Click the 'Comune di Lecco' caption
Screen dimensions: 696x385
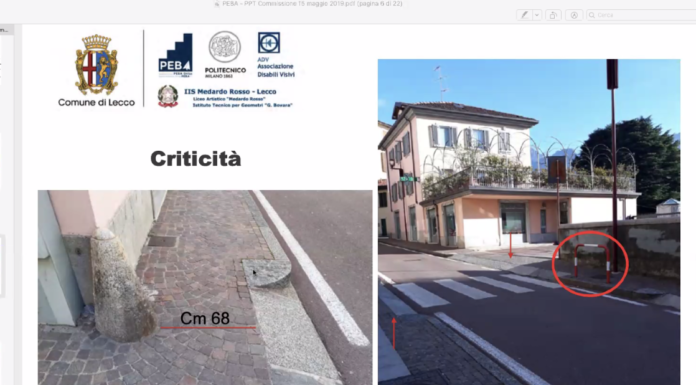click(x=96, y=103)
